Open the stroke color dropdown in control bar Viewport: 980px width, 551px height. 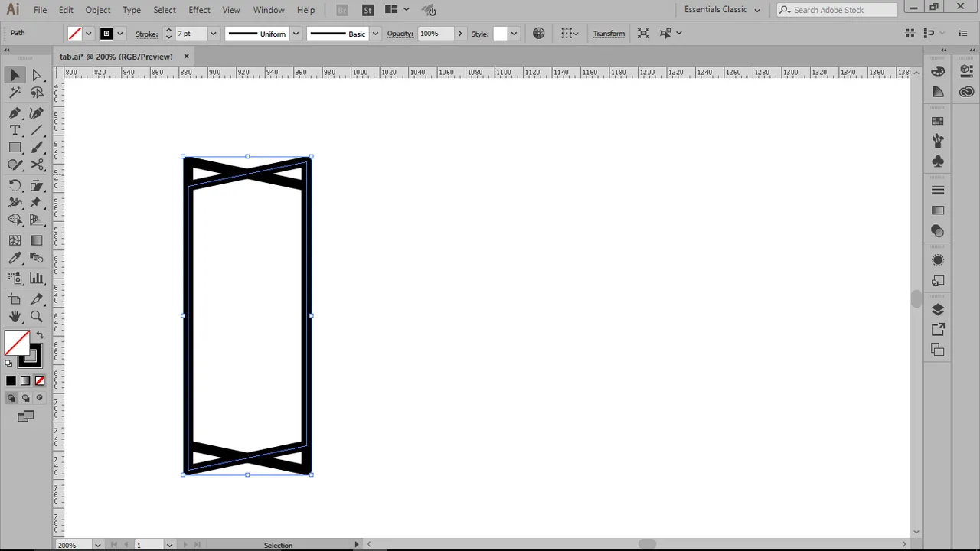[x=120, y=34]
